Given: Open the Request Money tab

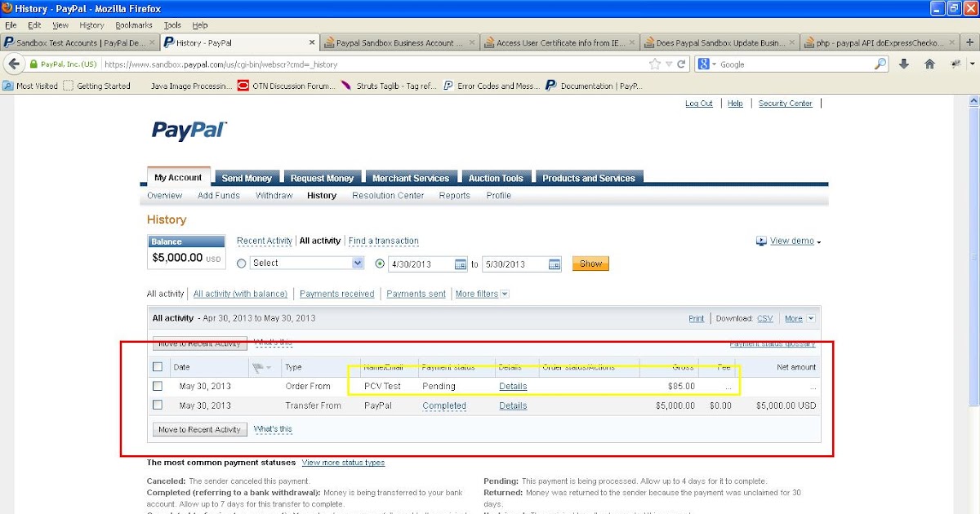Looking at the screenshot, I should pyautogui.click(x=323, y=178).
